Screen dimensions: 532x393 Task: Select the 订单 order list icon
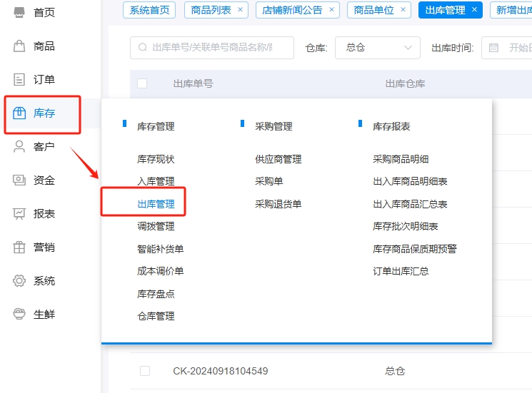[x=19, y=79]
